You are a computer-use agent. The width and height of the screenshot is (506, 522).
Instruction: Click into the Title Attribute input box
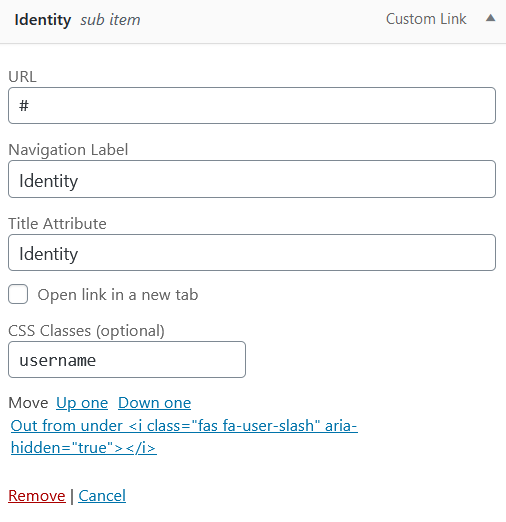[252, 252]
